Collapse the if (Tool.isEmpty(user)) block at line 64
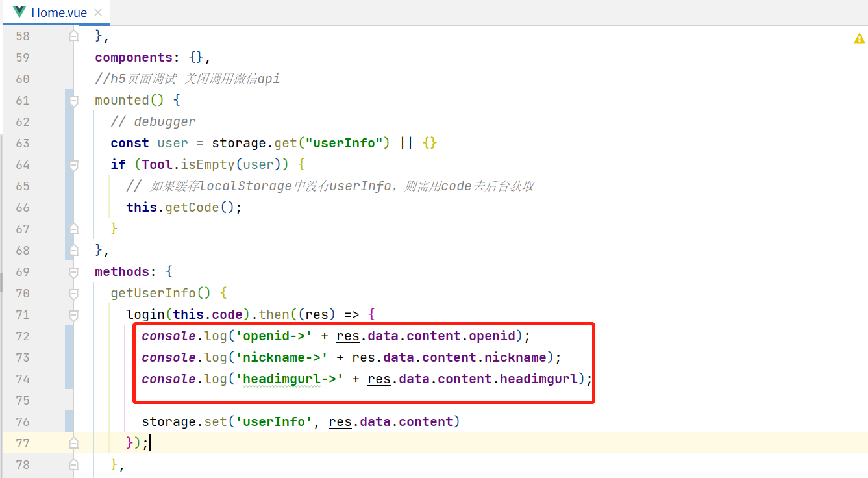This screenshot has height=478, width=868. [x=73, y=165]
